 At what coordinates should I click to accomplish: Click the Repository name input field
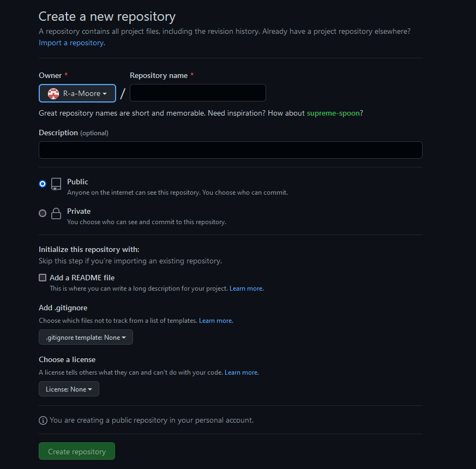tap(197, 93)
